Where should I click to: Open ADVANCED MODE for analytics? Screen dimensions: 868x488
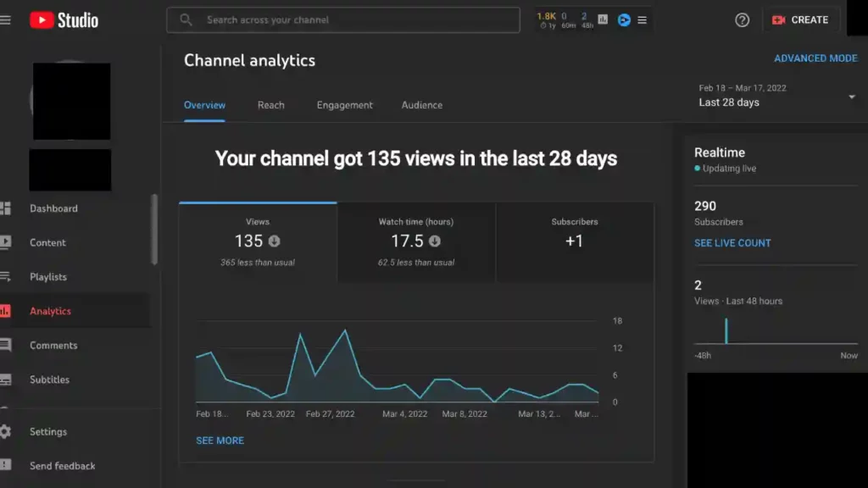815,58
